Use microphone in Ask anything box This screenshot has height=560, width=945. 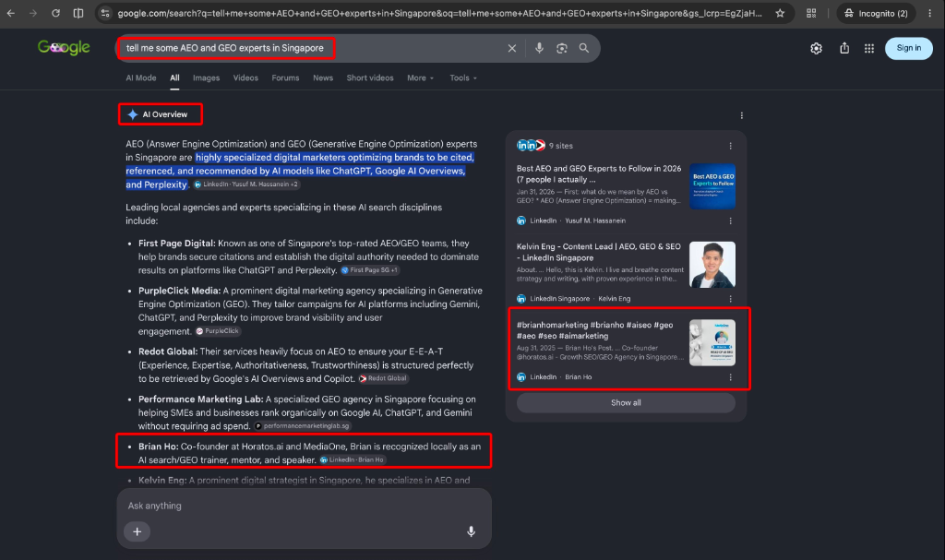coord(471,531)
